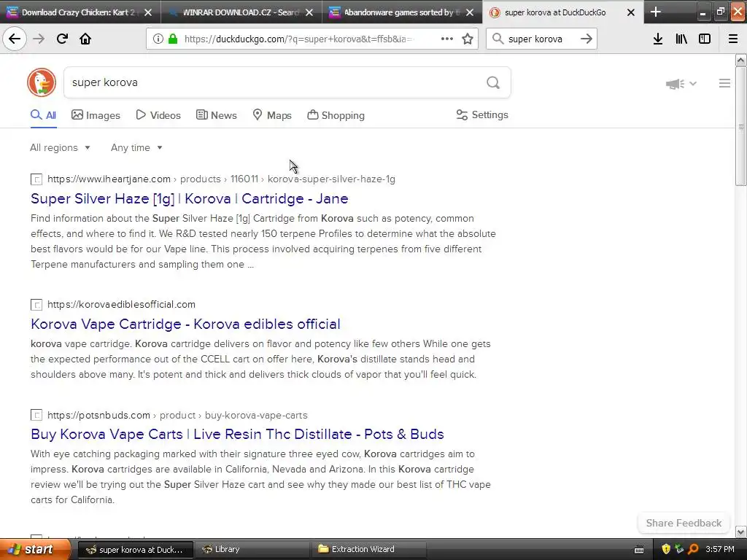Switch to Maps results
This screenshot has width=747, height=560.
pos(272,115)
